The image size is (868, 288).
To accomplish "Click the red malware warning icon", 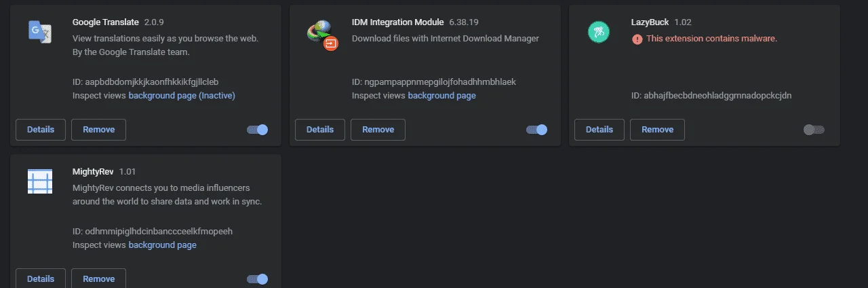I will click(637, 39).
